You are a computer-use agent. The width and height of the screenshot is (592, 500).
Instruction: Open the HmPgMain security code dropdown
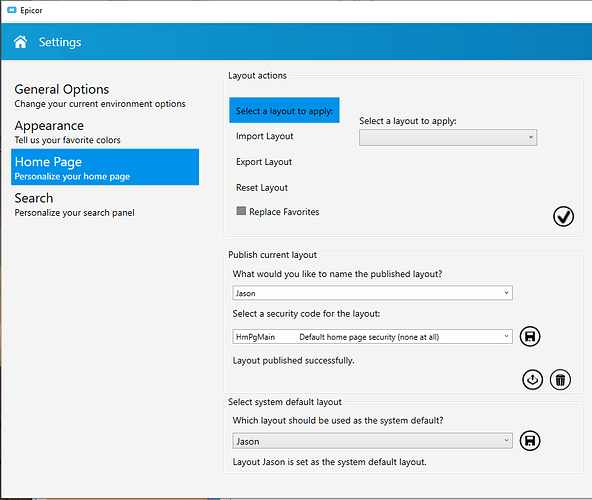(372, 336)
